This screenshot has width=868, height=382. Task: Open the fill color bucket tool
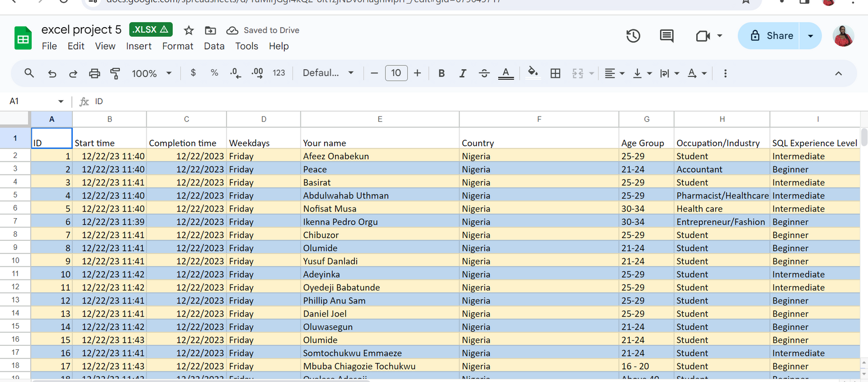532,73
